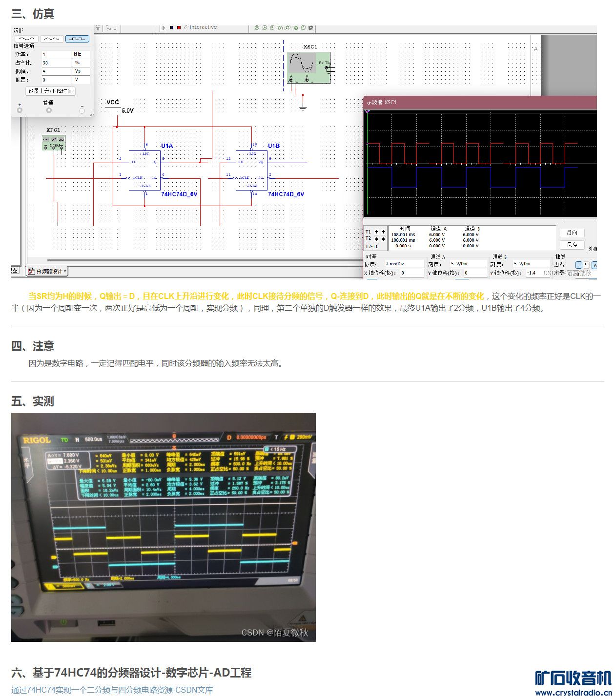
Task: Click the 三、仿真 heading
Action: [33, 14]
